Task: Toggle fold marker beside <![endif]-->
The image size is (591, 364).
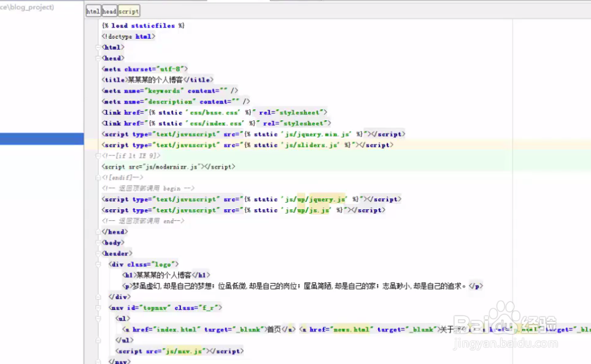Action: click(x=98, y=177)
